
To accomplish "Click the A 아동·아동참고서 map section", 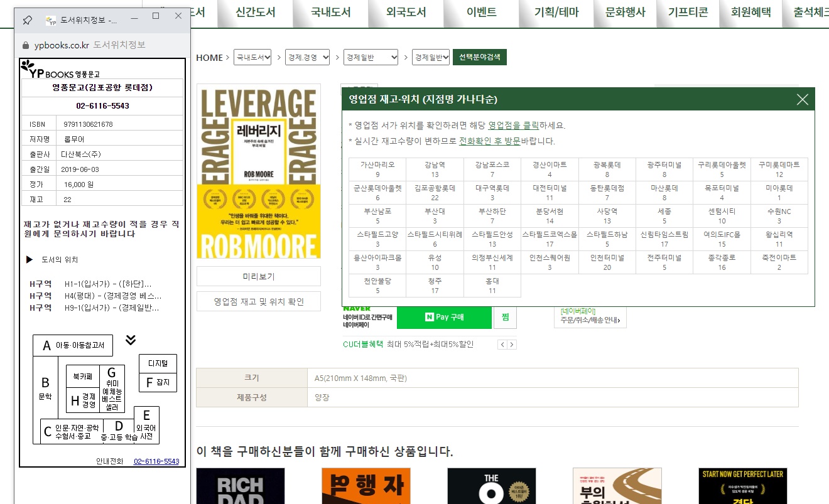I will pos(73,345).
